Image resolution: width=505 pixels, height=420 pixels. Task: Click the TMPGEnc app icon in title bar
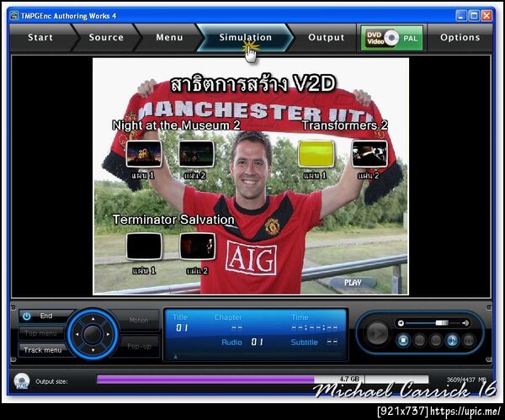click(x=14, y=15)
